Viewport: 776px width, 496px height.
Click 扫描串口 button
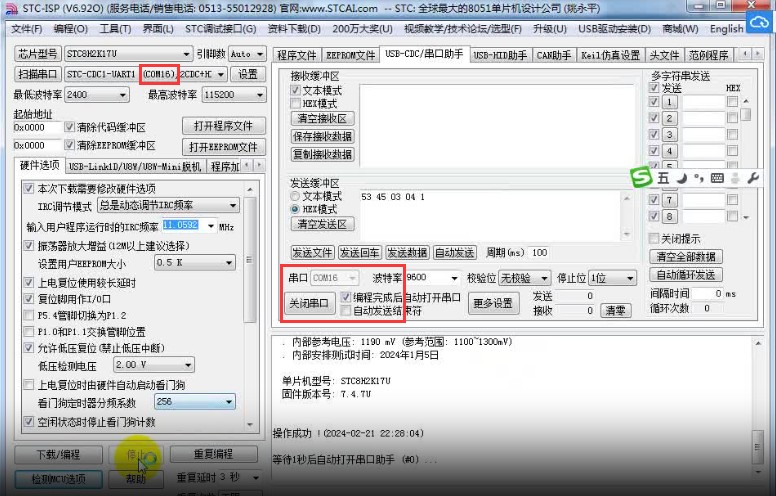coord(38,74)
